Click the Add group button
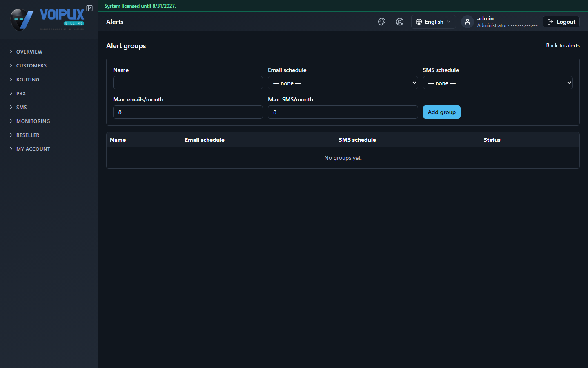The height and width of the screenshot is (368, 588). [x=441, y=112]
